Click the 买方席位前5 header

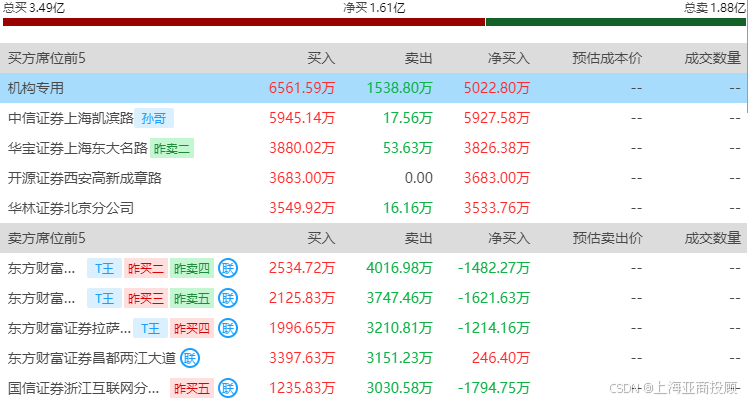[46, 58]
